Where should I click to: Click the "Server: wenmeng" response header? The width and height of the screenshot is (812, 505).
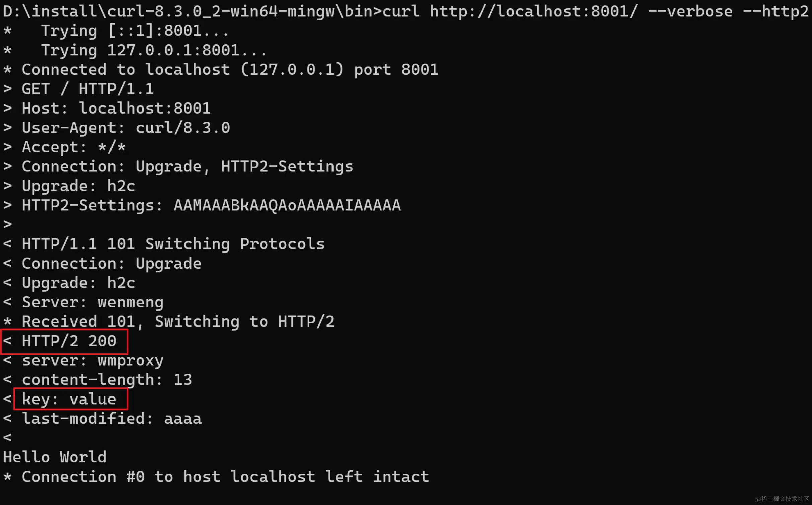pyautogui.click(x=92, y=302)
